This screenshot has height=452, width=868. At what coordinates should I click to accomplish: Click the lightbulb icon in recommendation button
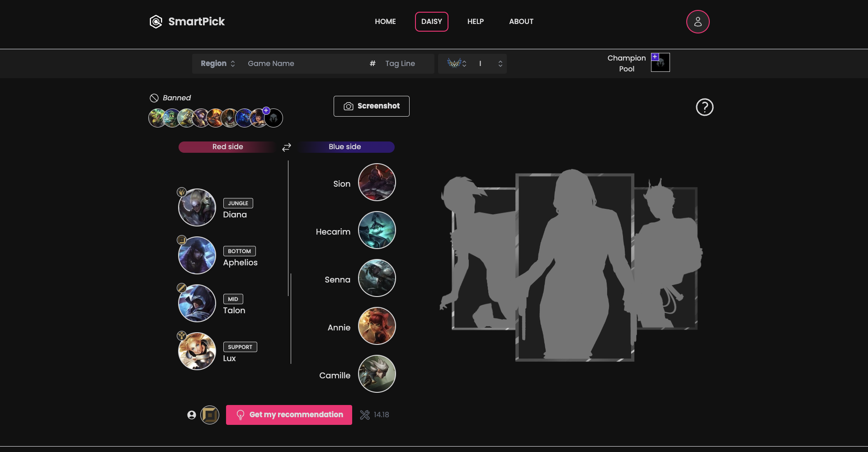(x=241, y=415)
